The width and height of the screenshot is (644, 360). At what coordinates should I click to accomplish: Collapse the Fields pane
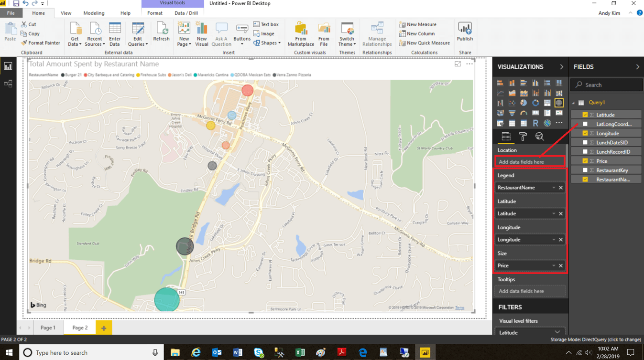click(637, 67)
